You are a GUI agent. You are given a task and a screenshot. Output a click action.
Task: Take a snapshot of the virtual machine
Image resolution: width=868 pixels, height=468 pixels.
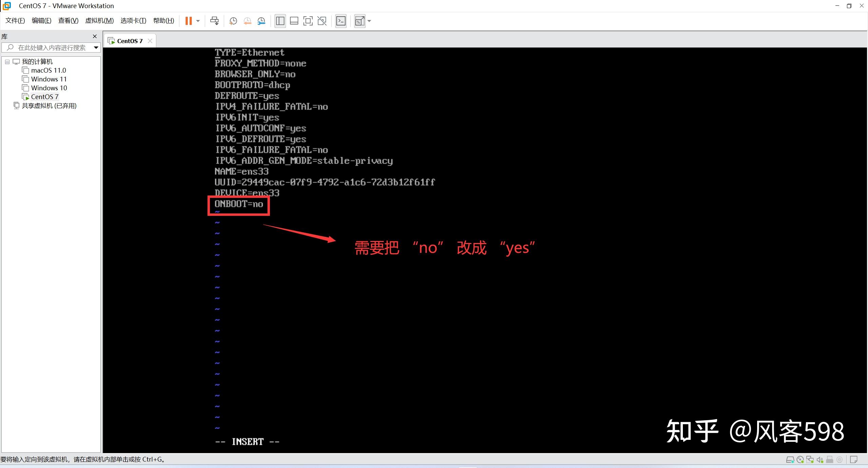coord(233,21)
